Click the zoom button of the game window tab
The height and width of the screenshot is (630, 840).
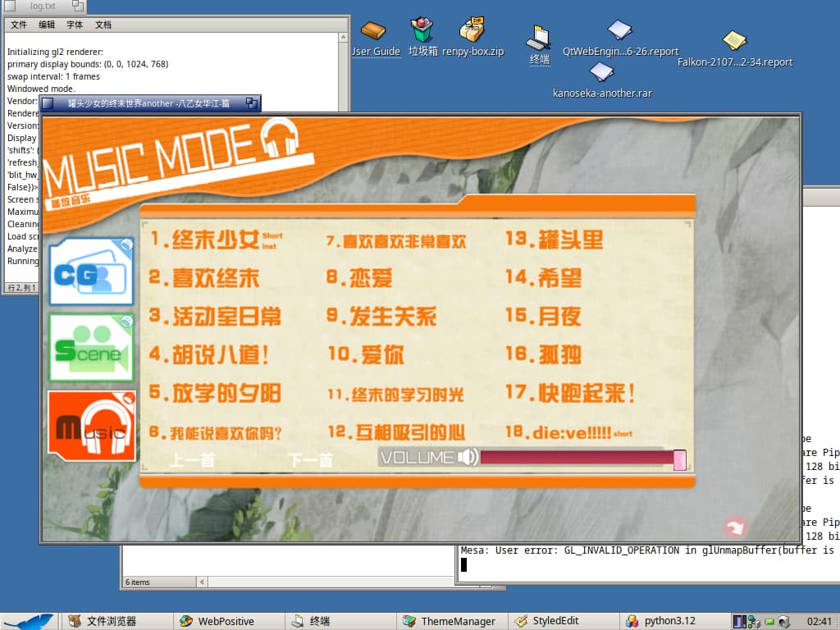(251, 103)
